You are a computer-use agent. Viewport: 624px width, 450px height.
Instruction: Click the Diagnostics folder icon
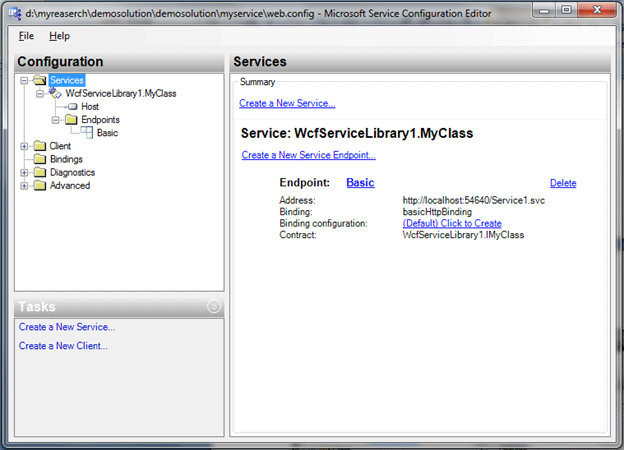tap(40, 172)
